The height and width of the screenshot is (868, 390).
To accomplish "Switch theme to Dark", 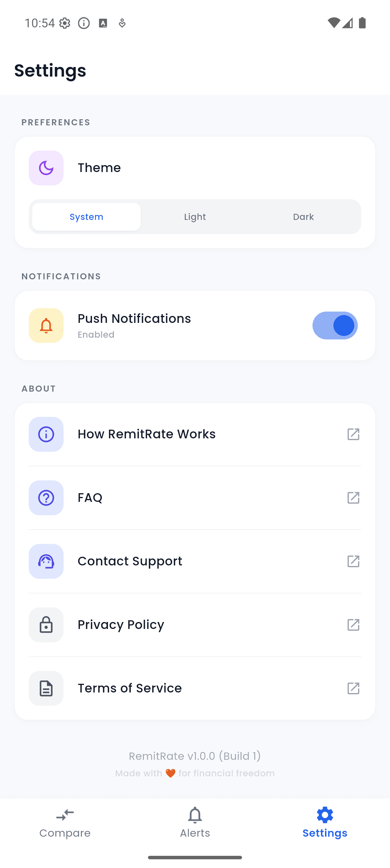I will click(303, 217).
